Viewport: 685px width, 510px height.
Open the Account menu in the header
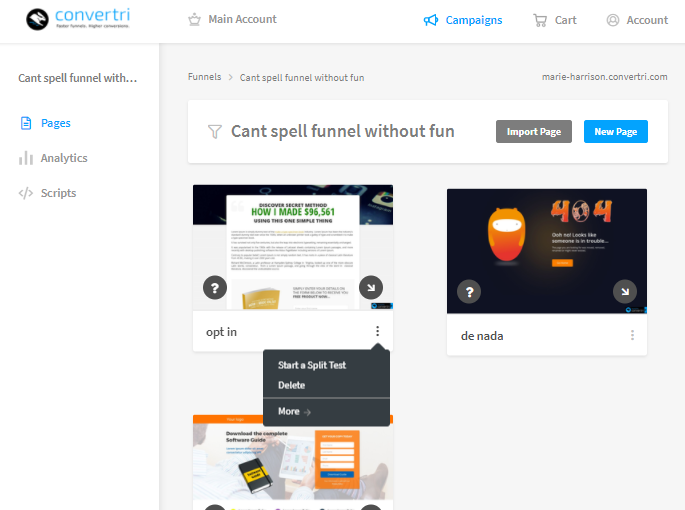pos(637,20)
